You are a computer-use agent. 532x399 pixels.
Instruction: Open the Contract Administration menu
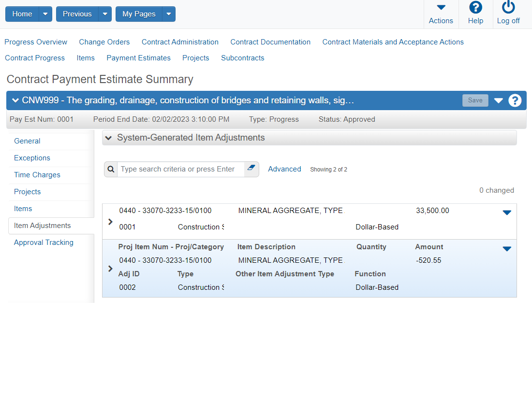click(x=180, y=42)
